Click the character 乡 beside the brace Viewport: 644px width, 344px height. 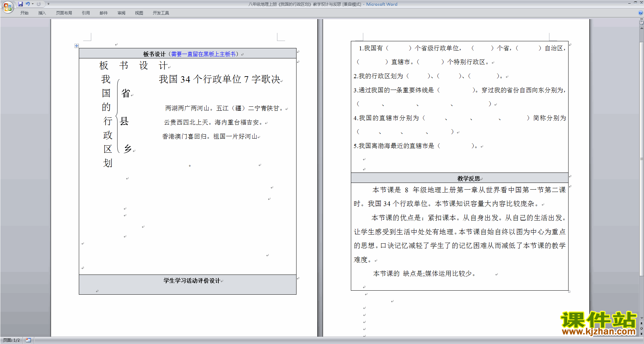coord(128,149)
